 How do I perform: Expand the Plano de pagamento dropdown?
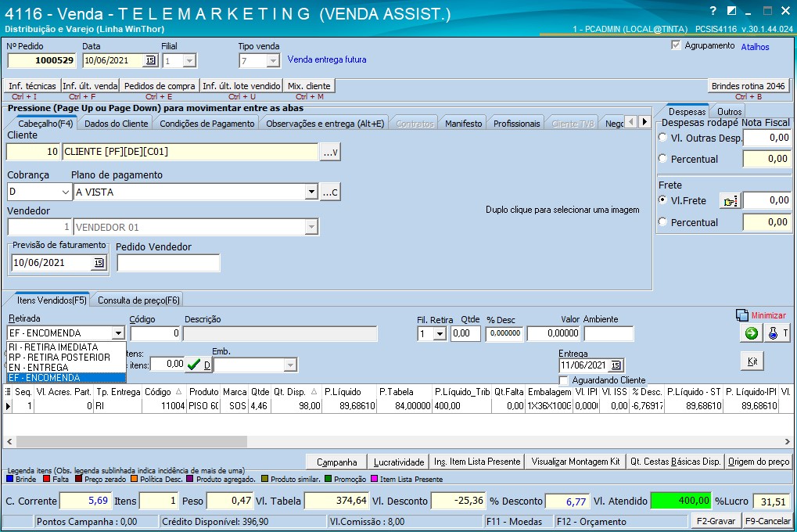pyautogui.click(x=311, y=192)
